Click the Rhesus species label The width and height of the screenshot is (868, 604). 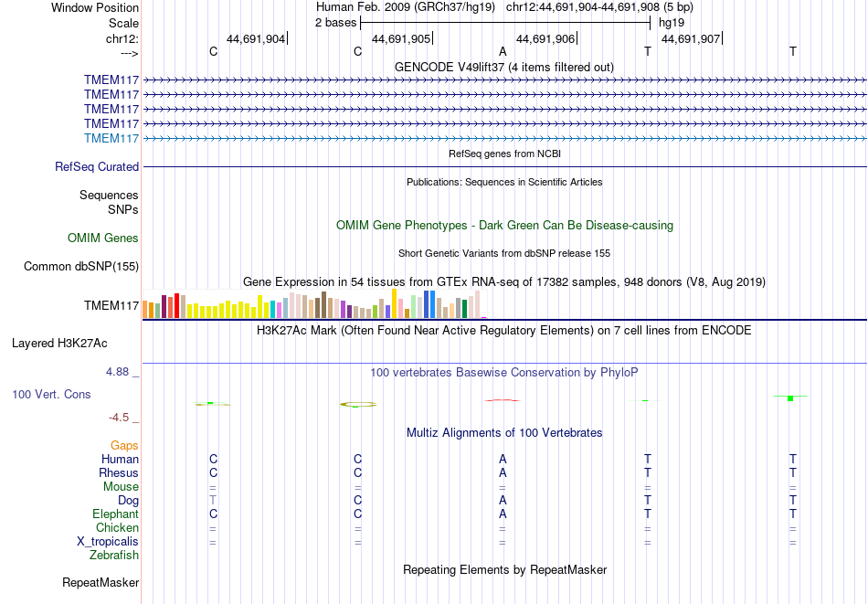point(119,472)
